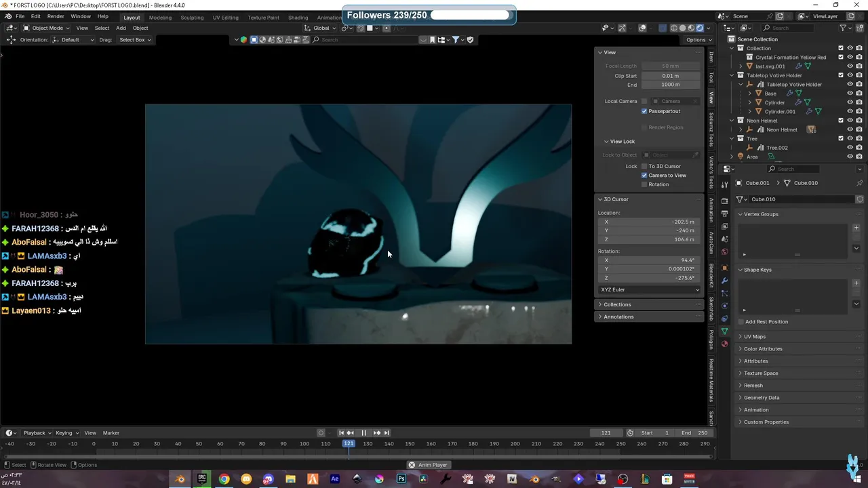This screenshot has width=868, height=488.
Task: Open the Modifiers wrench properties tab
Action: pyautogui.click(x=724, y=281)
